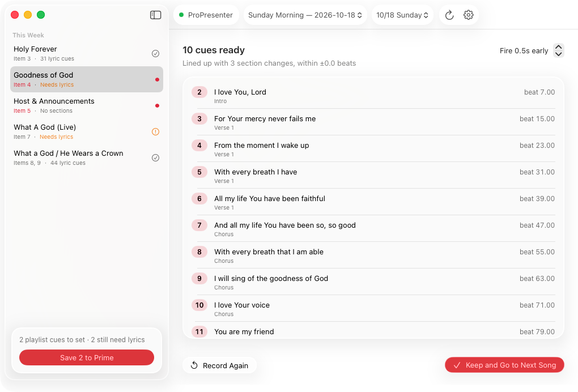Click the 'beat 15.00' value
The image size is (578, 392).
tap(537, 118)
